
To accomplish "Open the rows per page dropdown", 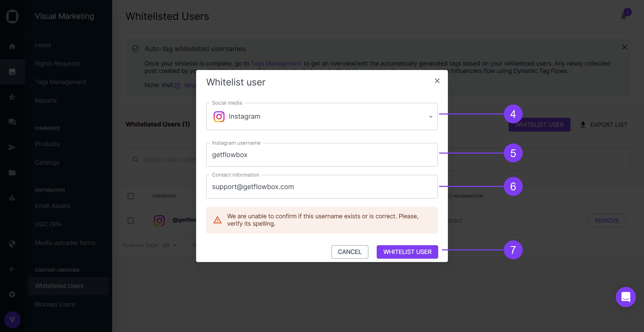I will [170, 245].
